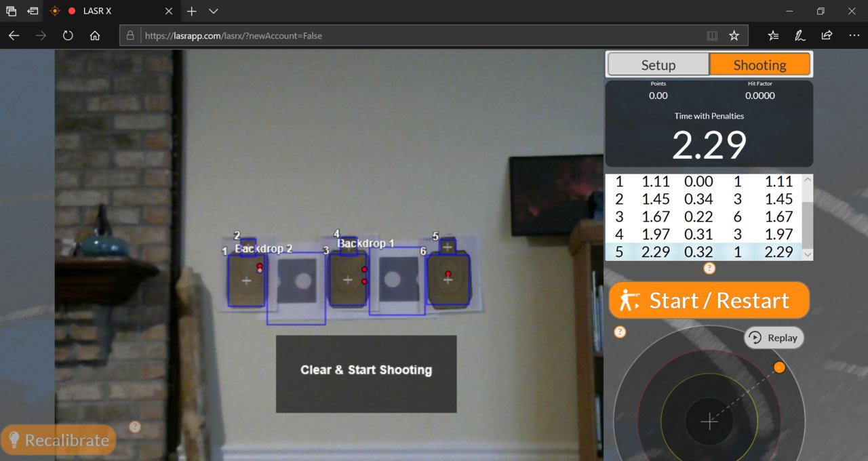Select target zone 1 on the camera view
Image resolution: width=868 pixels, height=461 pixels.
pos(246,281)
